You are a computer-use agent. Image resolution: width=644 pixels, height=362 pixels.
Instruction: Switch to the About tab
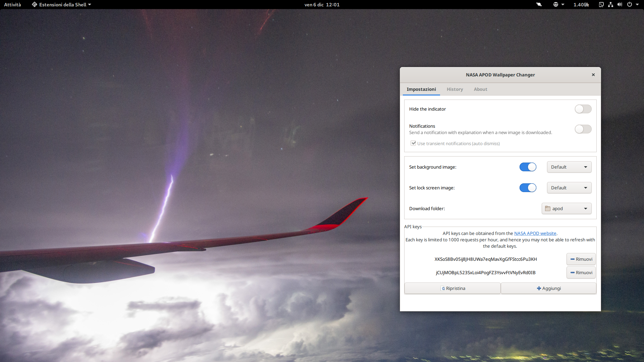pos(480,89)
